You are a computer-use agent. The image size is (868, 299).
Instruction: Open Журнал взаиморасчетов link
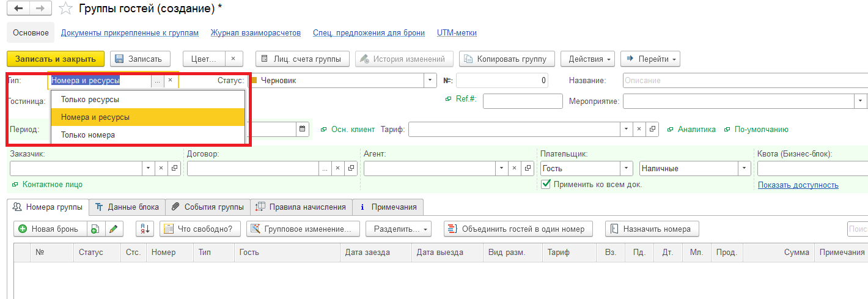point(256,33)
